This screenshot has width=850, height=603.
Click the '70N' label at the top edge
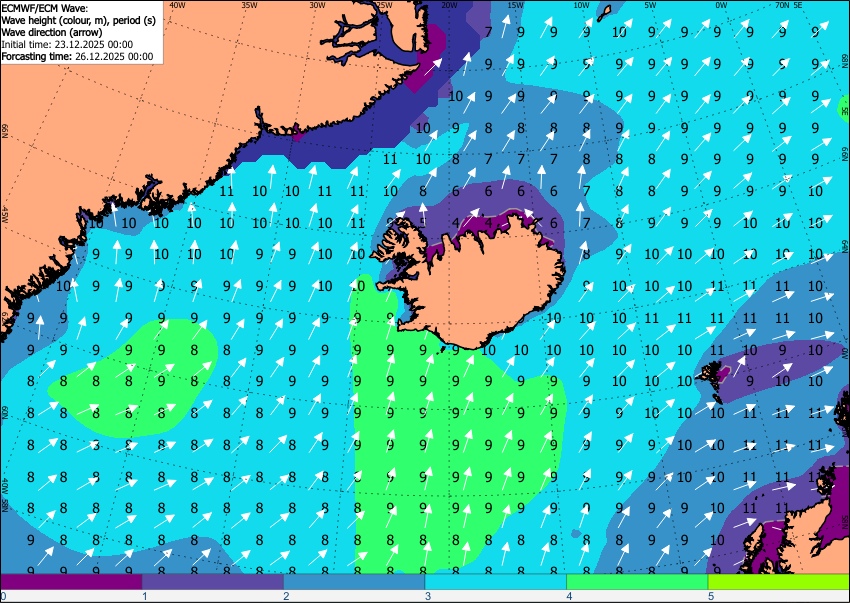(782, 5)
